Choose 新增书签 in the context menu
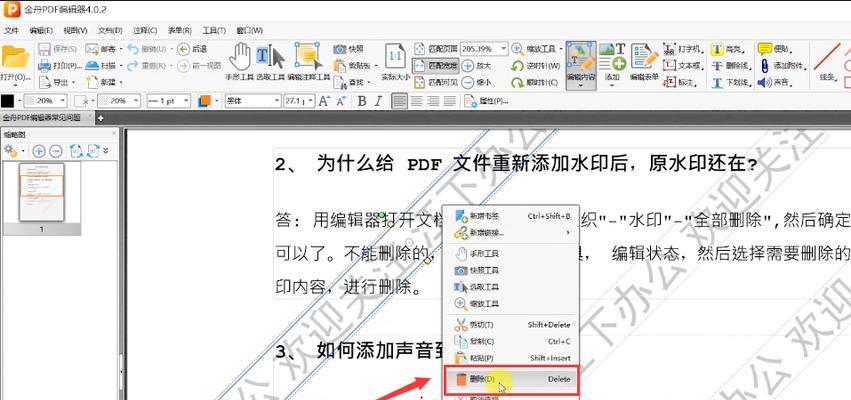Viewport: 851px width, 400px height. 512,216
